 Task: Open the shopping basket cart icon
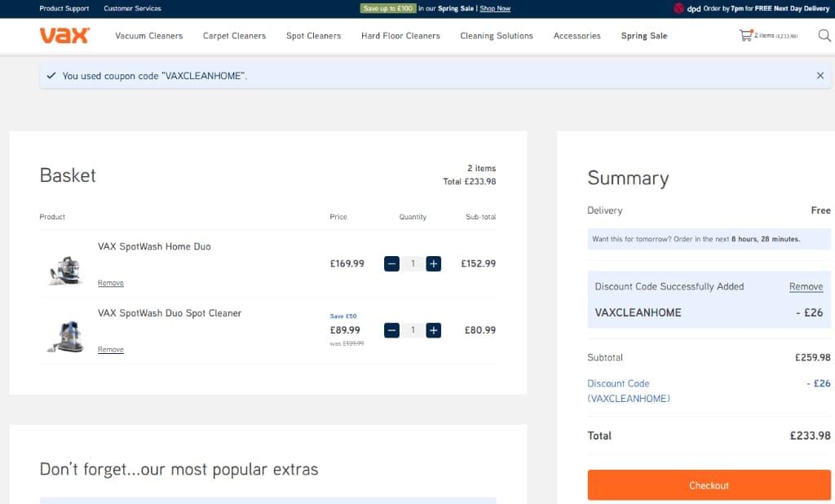click(x=745, y=35)
